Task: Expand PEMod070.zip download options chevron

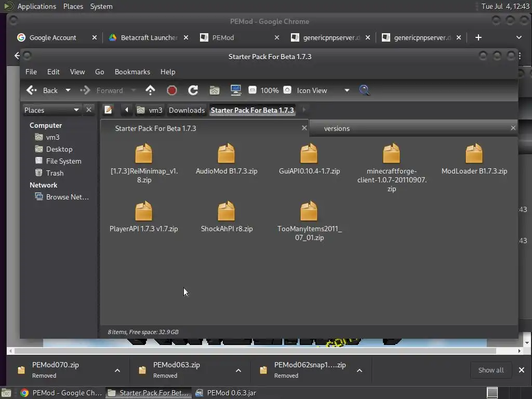Action: click(x=117, y=370)
